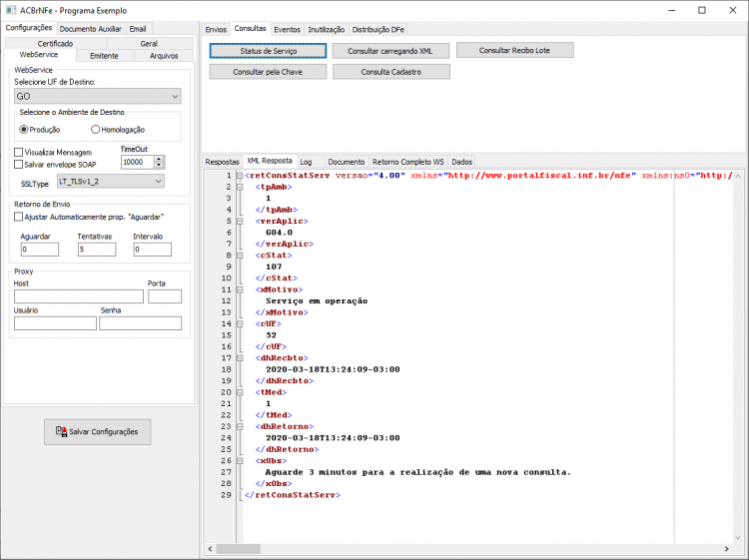
Task: Enable the Visualizar Mensagem checkbox
Action: point(19,153)
